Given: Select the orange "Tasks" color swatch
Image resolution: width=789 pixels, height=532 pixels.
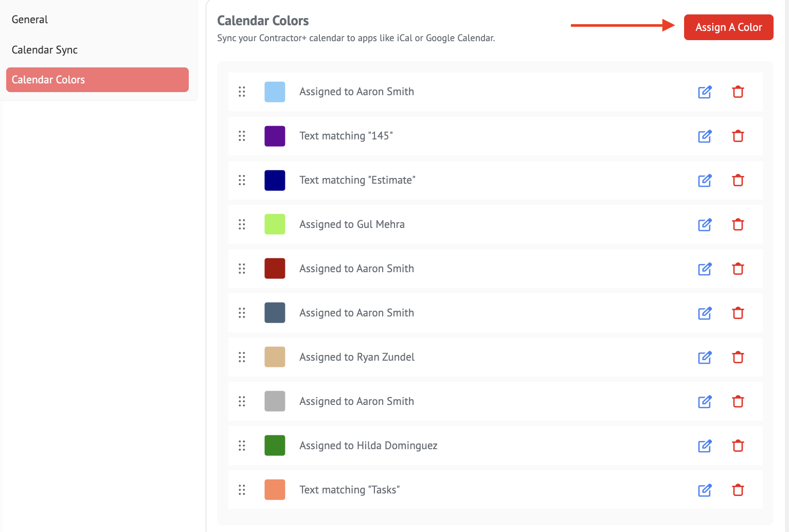Looking at the screenshot, I should [275, 490].
